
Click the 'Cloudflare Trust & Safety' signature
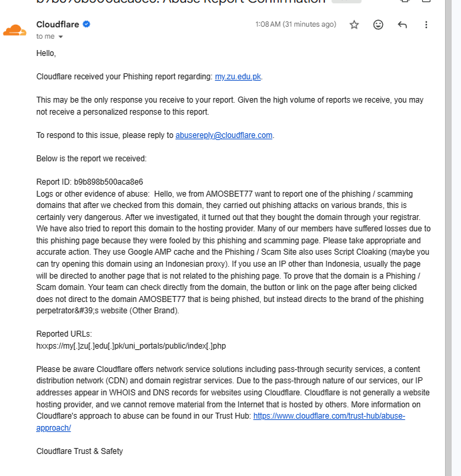(79, 451)
